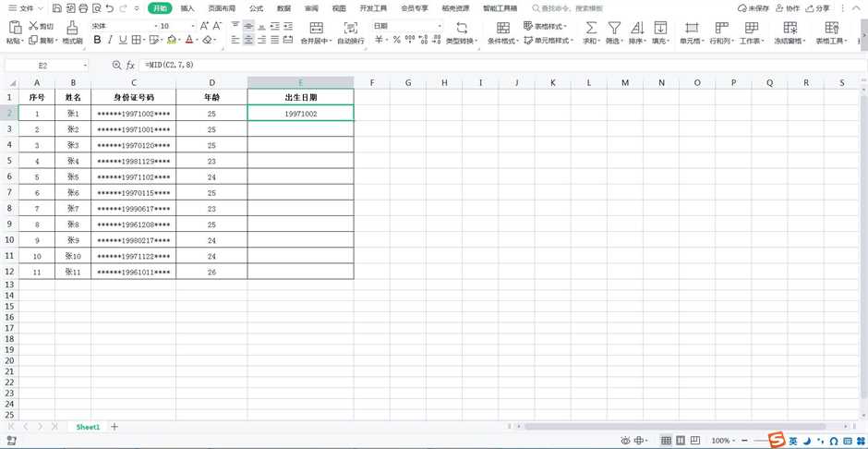The height and width of the screenshot is (449, 868).
Task: Click the Sort (排序) icon
Action: 636,28
